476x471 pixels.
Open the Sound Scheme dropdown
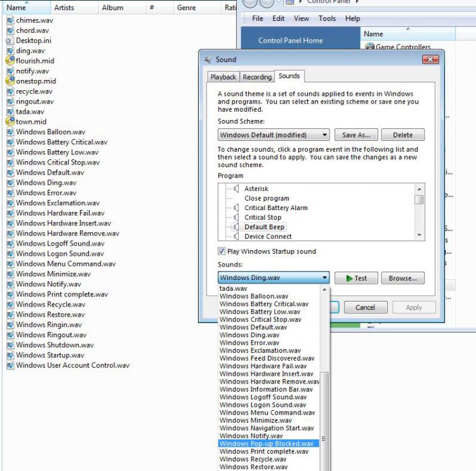[274, 135]
